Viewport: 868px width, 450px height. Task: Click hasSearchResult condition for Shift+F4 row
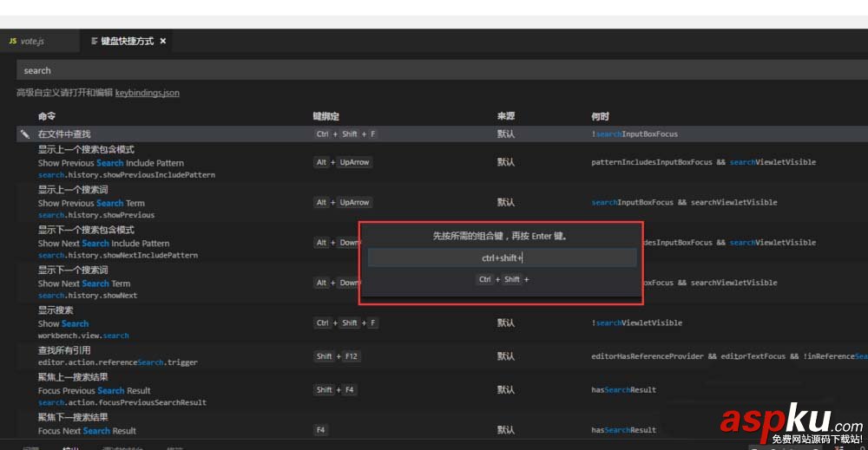point(623,390)
